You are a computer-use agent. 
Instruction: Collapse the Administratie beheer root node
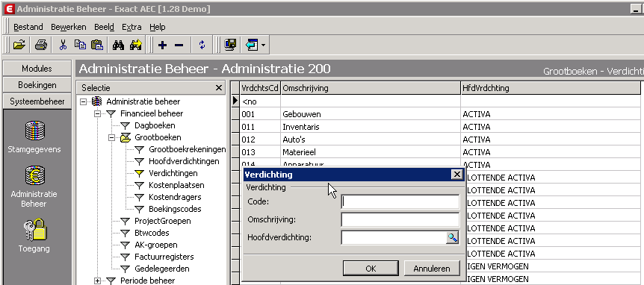click(84, 101)
